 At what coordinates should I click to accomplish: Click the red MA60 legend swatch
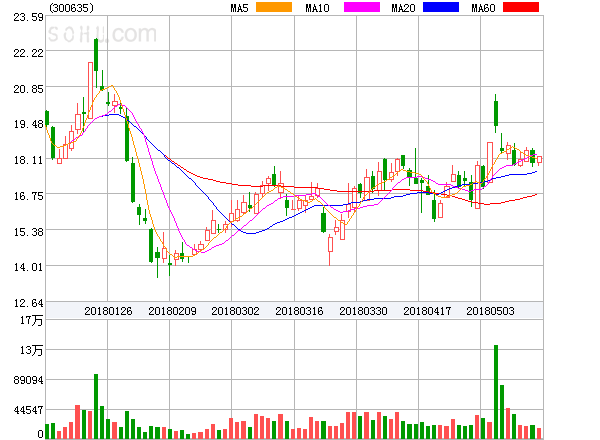[x=521, y=7]
